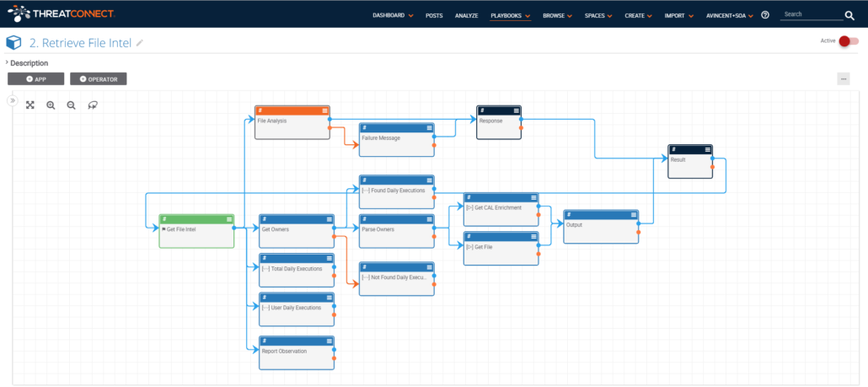Click the ThreatConnect logo
This screenshot has height=387, width=868.
(61, 12)
